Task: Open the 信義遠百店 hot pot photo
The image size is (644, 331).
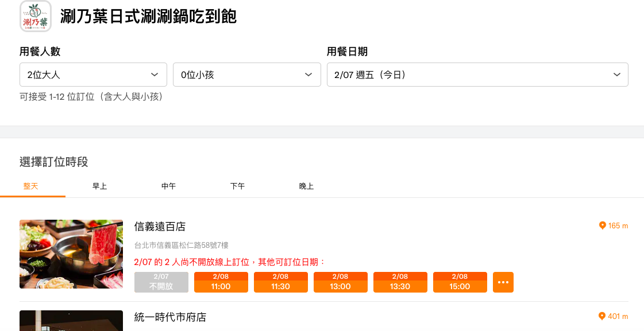Action: click(71, 254)
